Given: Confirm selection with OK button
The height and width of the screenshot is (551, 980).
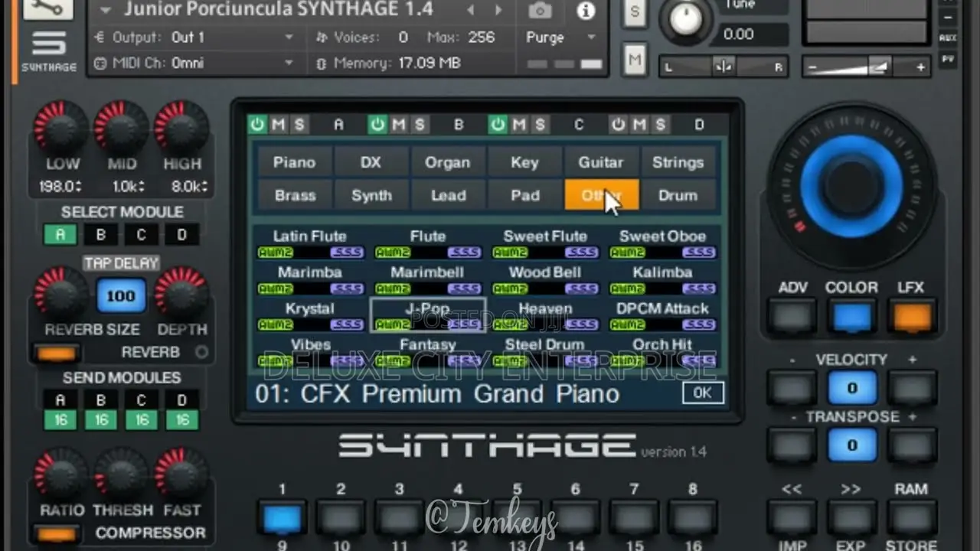Looking at the screenshot, I should (x=703, y=393).
